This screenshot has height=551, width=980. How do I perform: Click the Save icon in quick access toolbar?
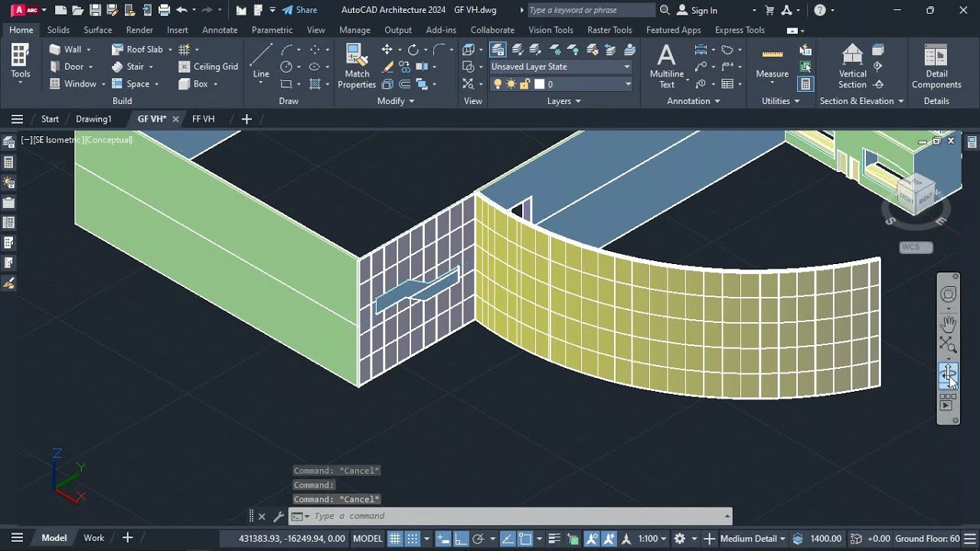tap(95, 10)
